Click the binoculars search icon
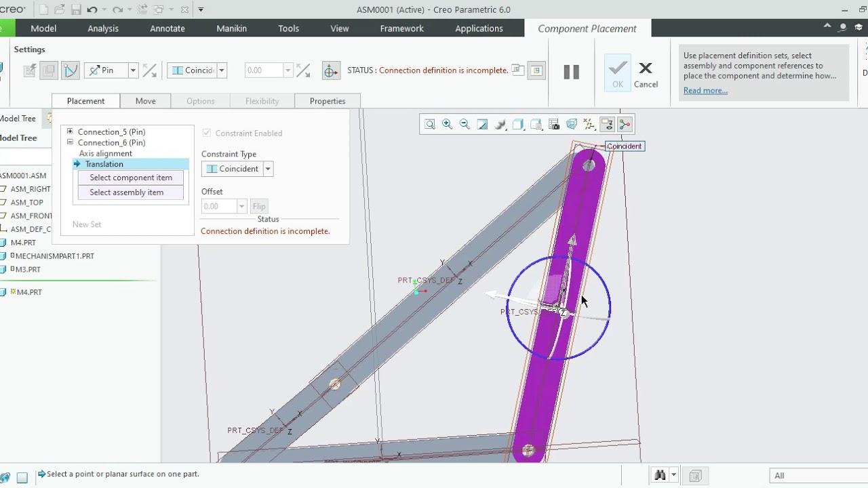The width and height of the screenshot is (868, 488). point(659,475)
